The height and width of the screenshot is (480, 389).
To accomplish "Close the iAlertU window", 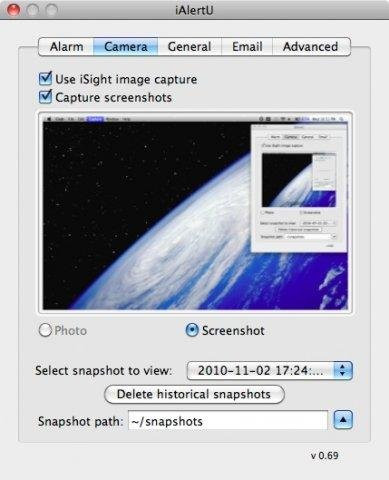I will point(13,10).
